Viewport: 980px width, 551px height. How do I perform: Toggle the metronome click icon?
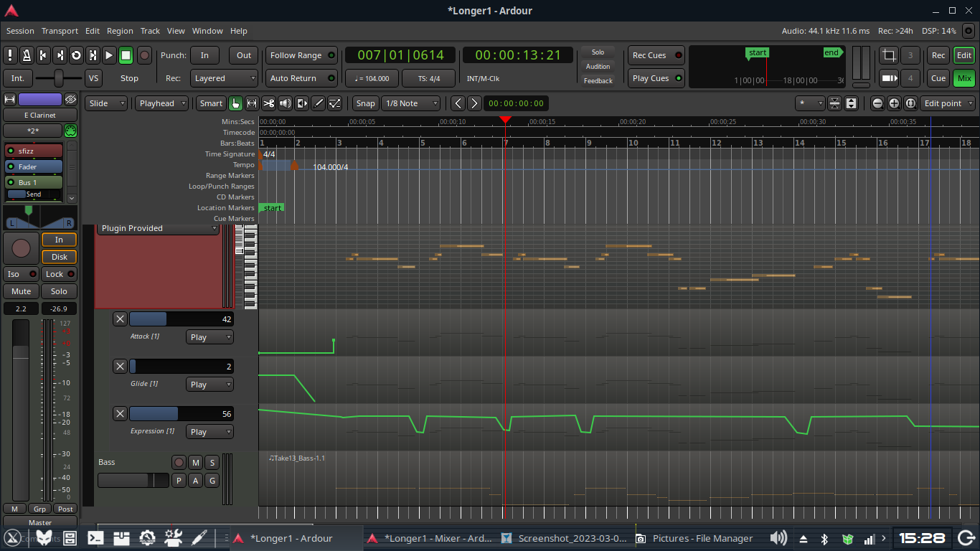click(27, 55)
